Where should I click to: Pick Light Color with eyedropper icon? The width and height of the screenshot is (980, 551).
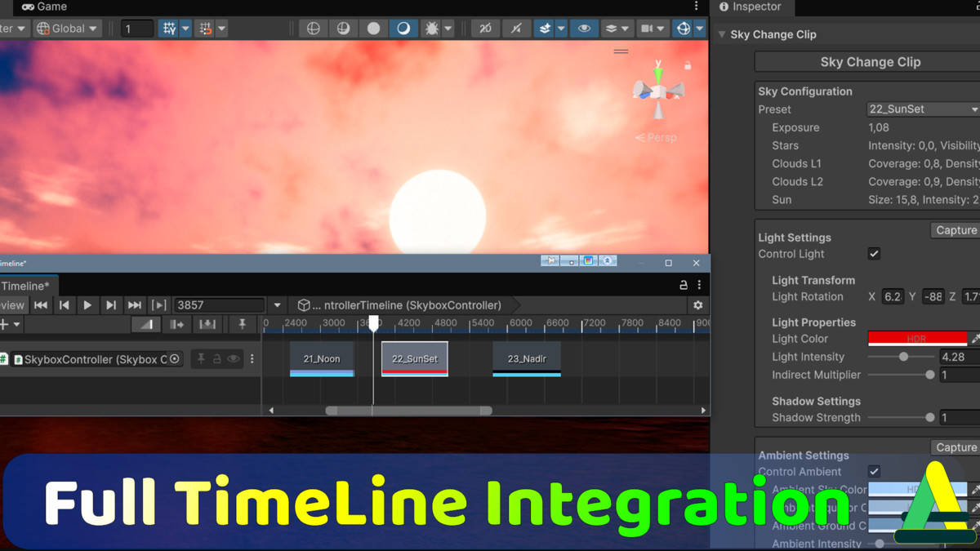pyautogui.click(x=975, y=339)
